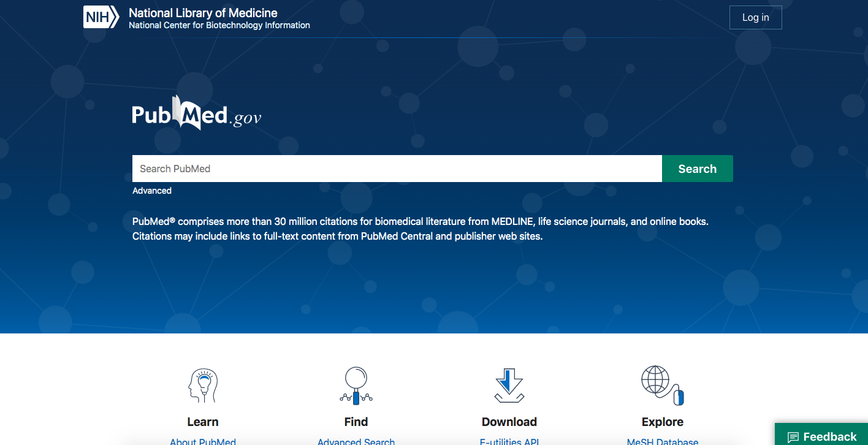
Task: Open the E-utilities API link
Action: [x=509, y=441]
